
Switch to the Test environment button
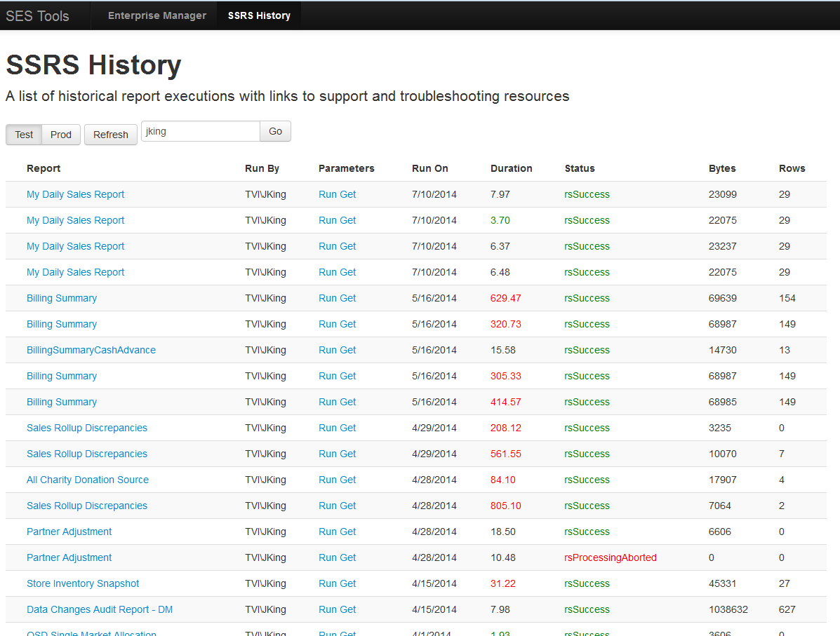coord(24,135)
